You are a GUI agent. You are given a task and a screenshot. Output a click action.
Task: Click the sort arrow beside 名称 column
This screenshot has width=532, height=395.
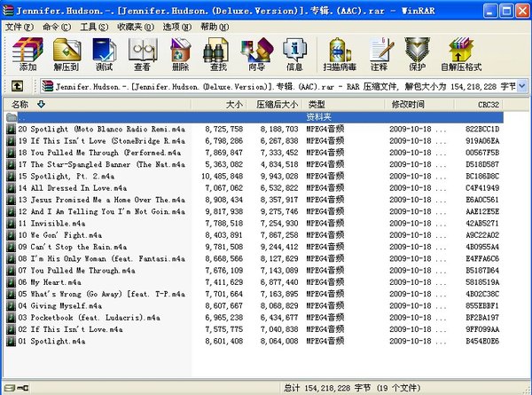(41, 104)
